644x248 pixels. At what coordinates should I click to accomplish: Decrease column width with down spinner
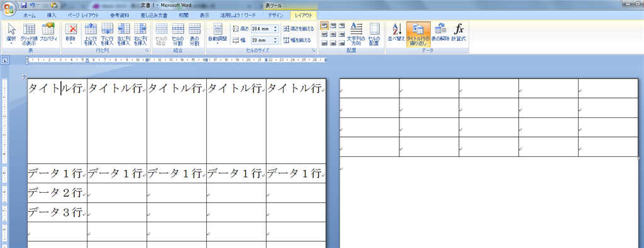click(x=275, y=42)
